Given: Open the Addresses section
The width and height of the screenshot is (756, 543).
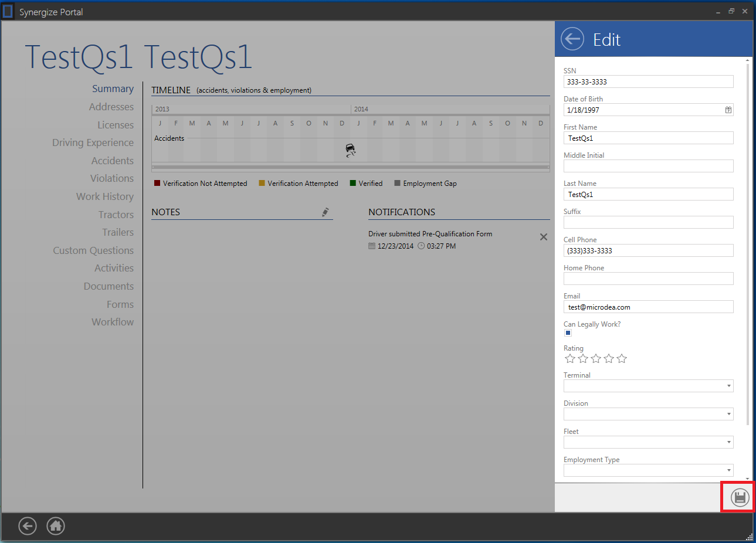Looking at the screenshot, I should (x=111, y=107).
